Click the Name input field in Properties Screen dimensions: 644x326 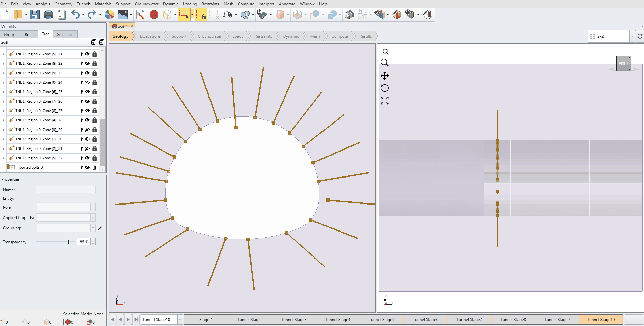[x=66, y=190]
